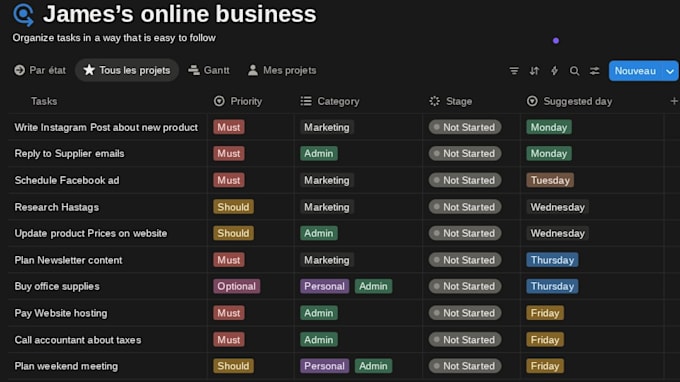Open the Category column header menu
This screenshot has height=382, width=680.
(330, 101)
